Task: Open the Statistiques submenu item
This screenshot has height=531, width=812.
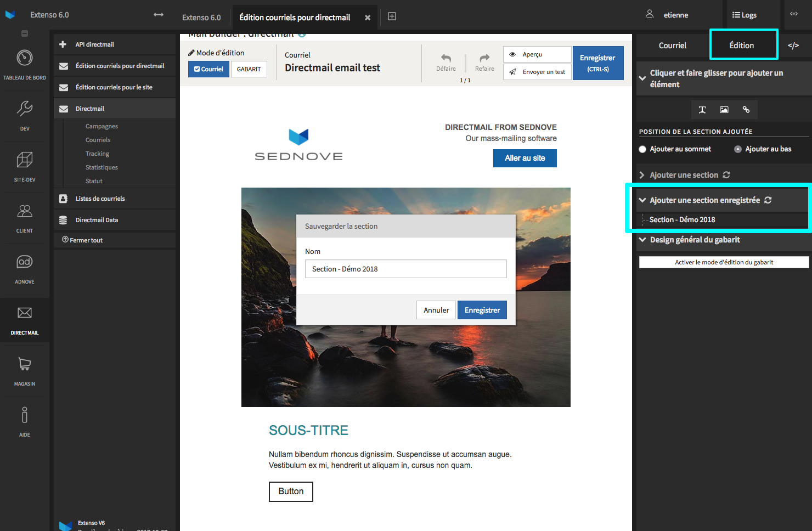Action: tap(102, 167)
